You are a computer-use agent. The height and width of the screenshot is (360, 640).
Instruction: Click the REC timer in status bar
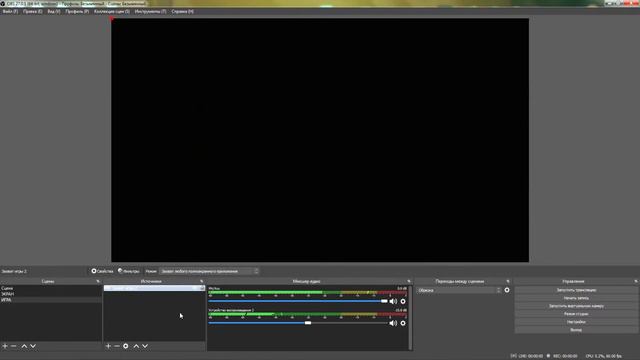pos(565,356)
